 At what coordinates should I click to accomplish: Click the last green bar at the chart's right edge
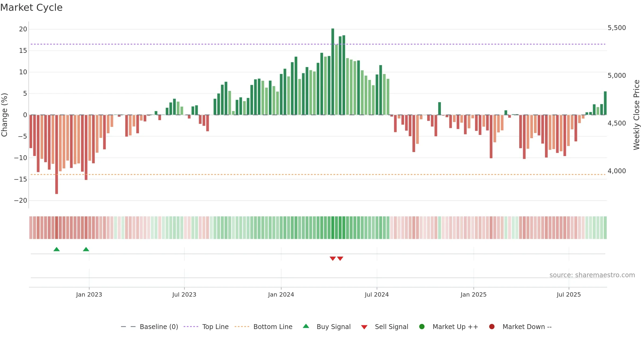coord(605,103)
